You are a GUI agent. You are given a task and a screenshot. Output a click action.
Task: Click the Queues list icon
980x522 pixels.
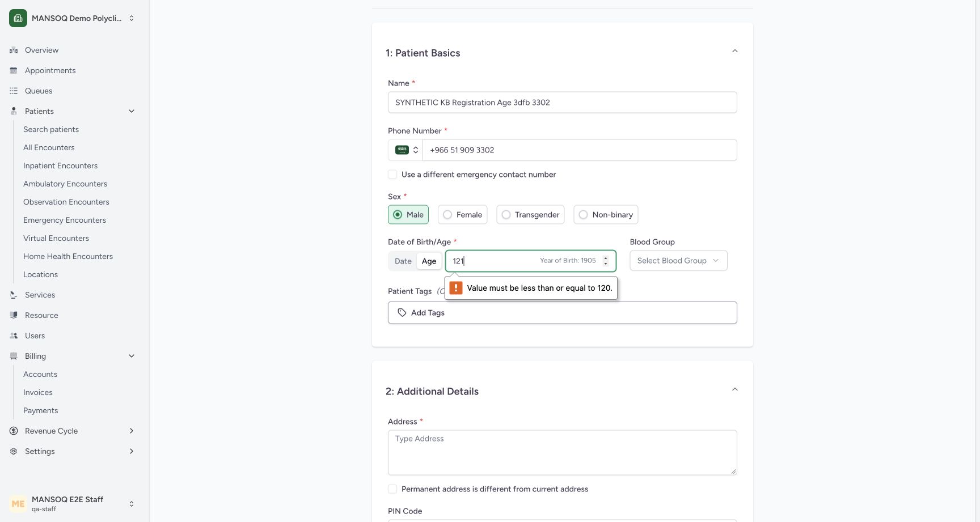pos(14,91)
